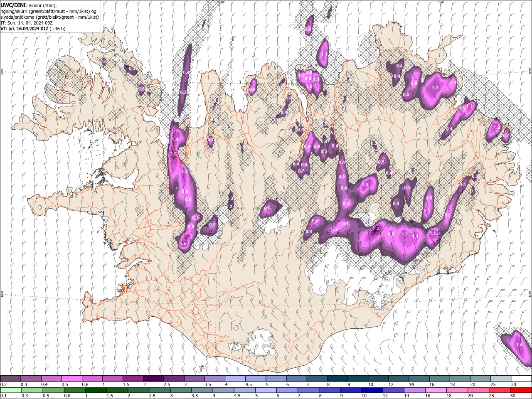
Task: Click the 'rigning/skúrir' legend description line
Action: [49, 11]
